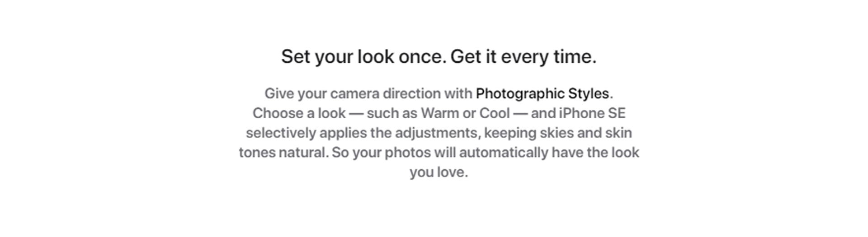Select the 'Photographic Styles' highlighted text
This screenshot has width=868, height=237.
[x=542, y=93]
